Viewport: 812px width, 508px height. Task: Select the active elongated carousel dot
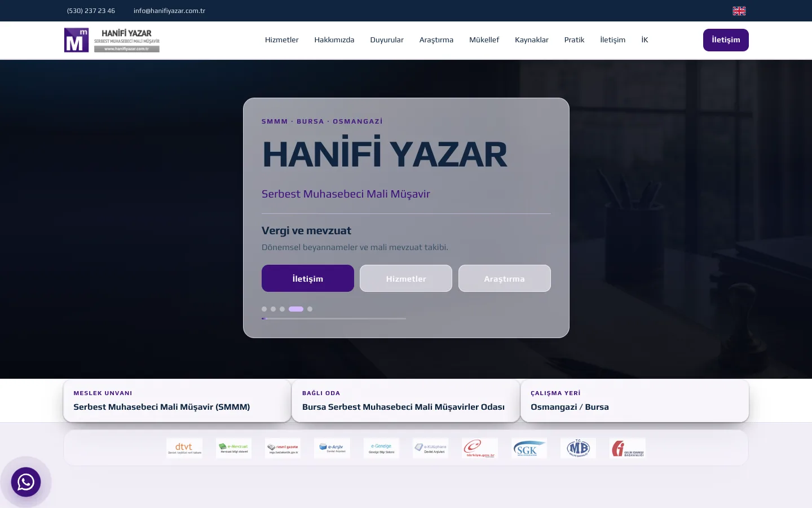tap(296, 309)
